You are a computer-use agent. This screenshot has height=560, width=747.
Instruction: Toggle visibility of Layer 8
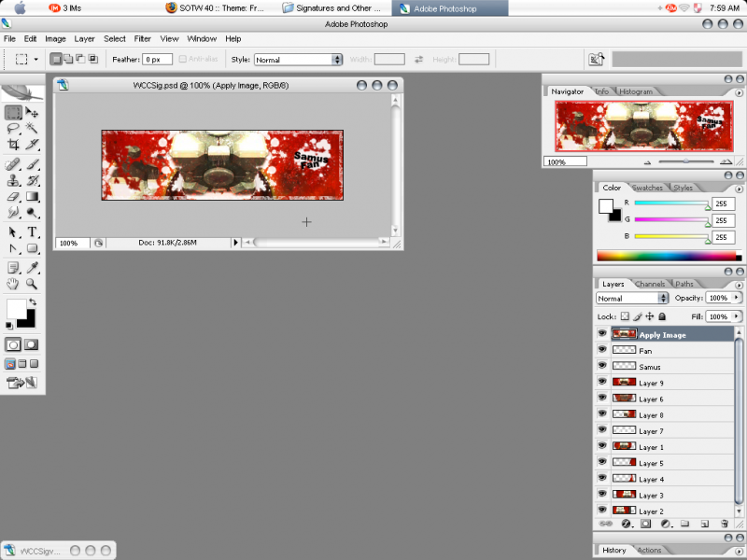[602, 413]
